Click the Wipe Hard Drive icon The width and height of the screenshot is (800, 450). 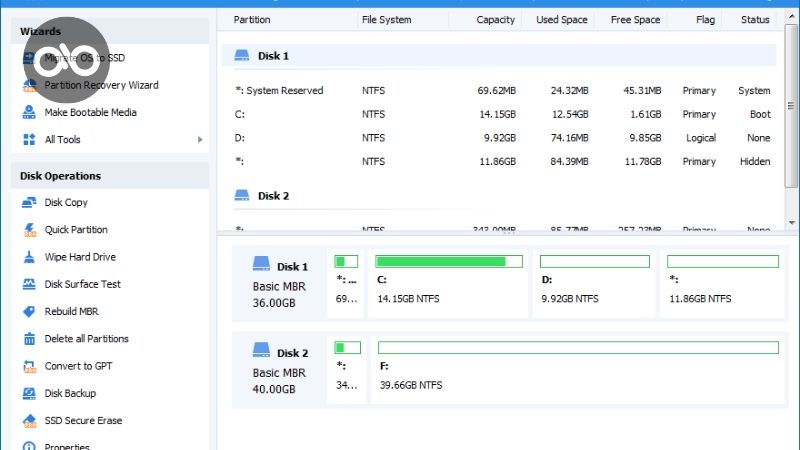29,257
